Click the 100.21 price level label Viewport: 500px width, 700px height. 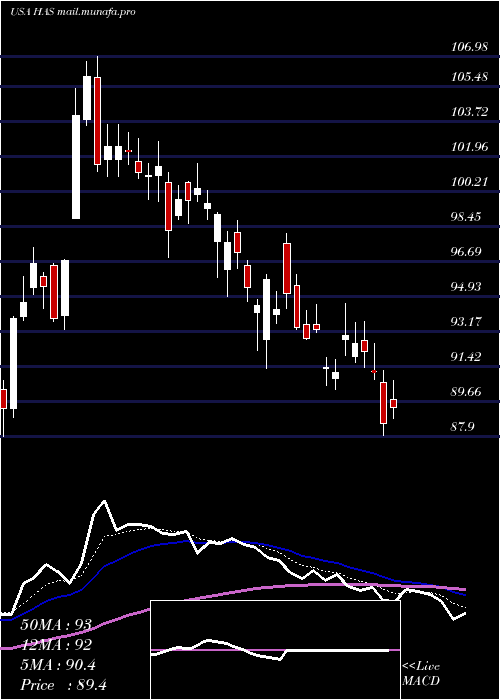tap(470, 182)
